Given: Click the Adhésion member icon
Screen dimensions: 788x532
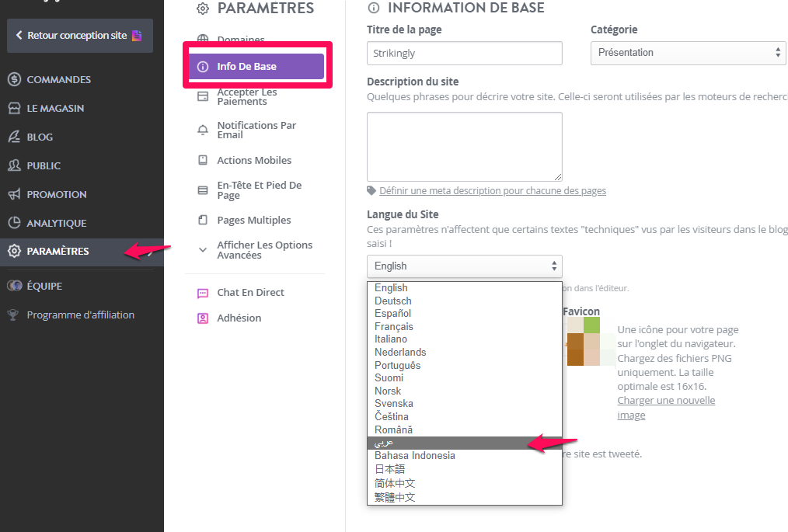Looking at the screenshot, I should pos(203,318).
